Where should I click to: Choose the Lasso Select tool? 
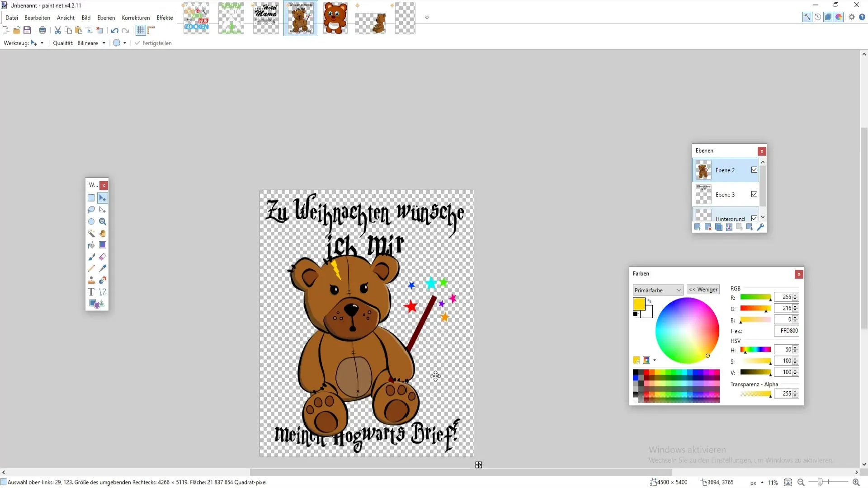91,210
